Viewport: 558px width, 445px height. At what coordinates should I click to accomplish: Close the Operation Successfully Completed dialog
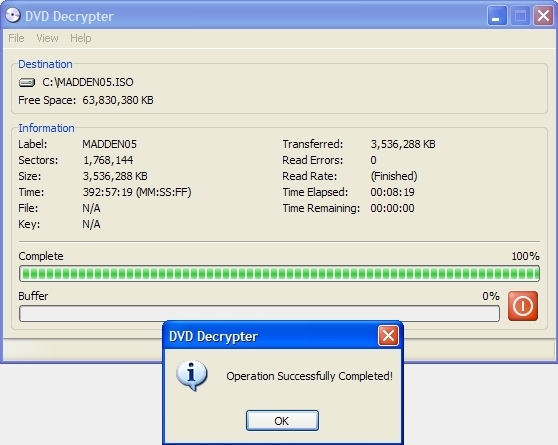tap(388, 335)
